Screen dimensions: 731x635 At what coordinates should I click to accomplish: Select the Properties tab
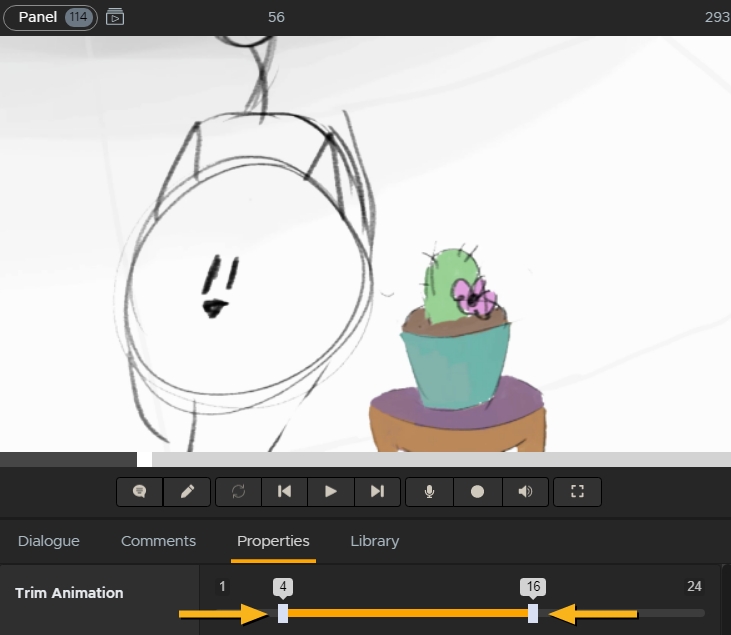[273, 541]
